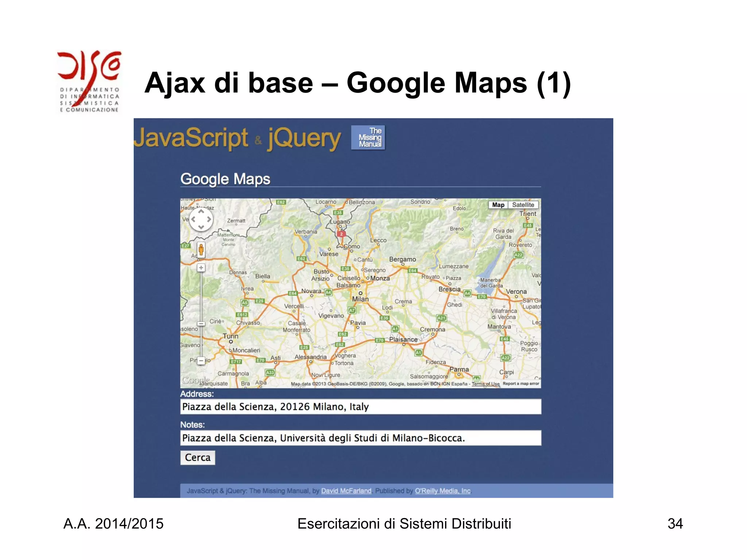
Task: Click the Google Maps heading
Action: coord(225,179)
